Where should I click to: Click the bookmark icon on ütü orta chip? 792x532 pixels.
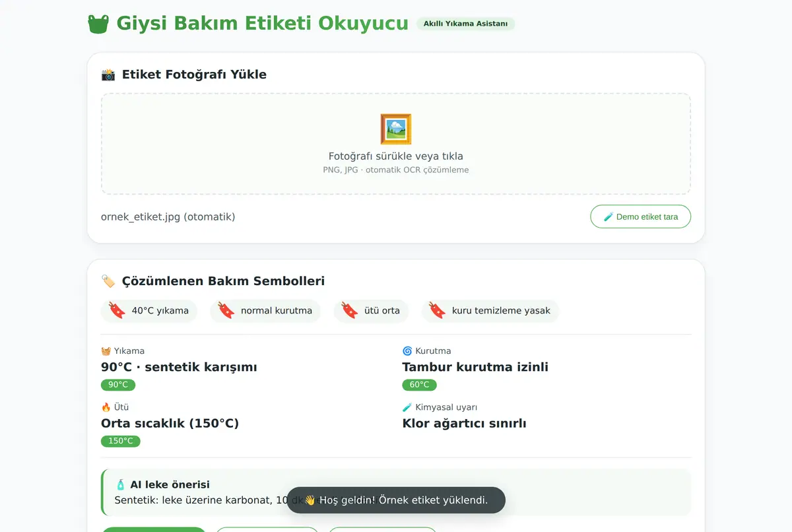350,310
